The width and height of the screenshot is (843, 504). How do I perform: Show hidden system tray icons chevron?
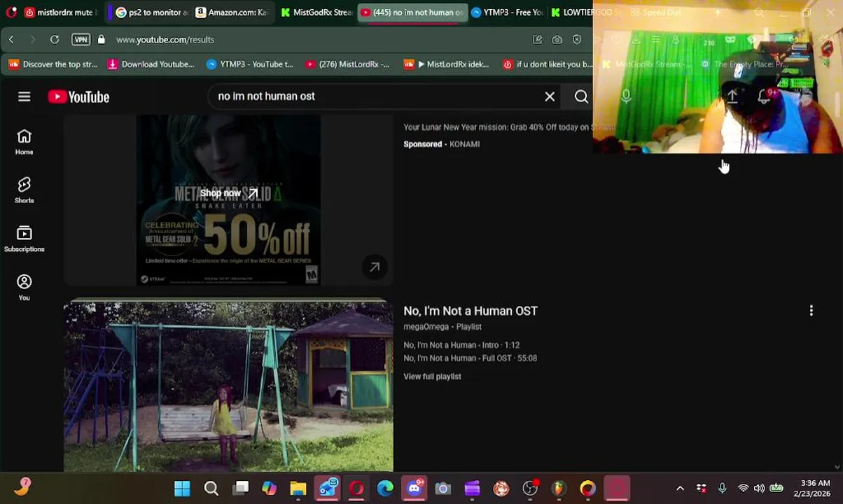pos(680,489)
